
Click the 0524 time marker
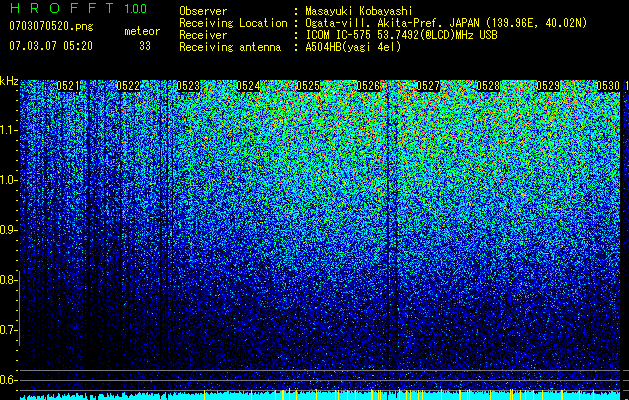pos(248,86)
